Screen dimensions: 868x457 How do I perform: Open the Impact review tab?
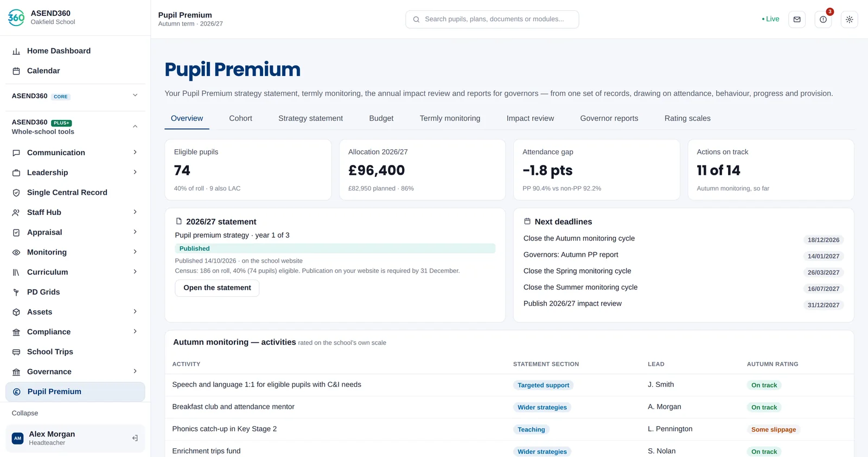(530, 118)
